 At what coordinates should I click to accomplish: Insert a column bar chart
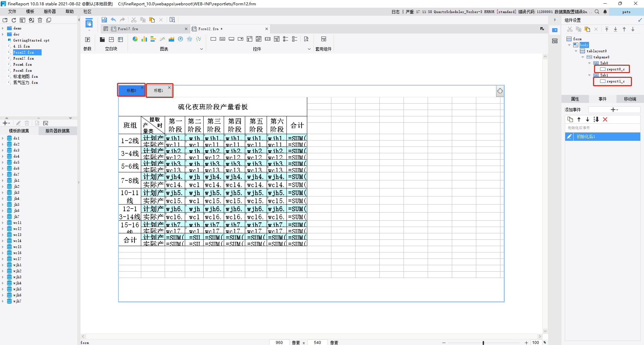click(144, 39)
